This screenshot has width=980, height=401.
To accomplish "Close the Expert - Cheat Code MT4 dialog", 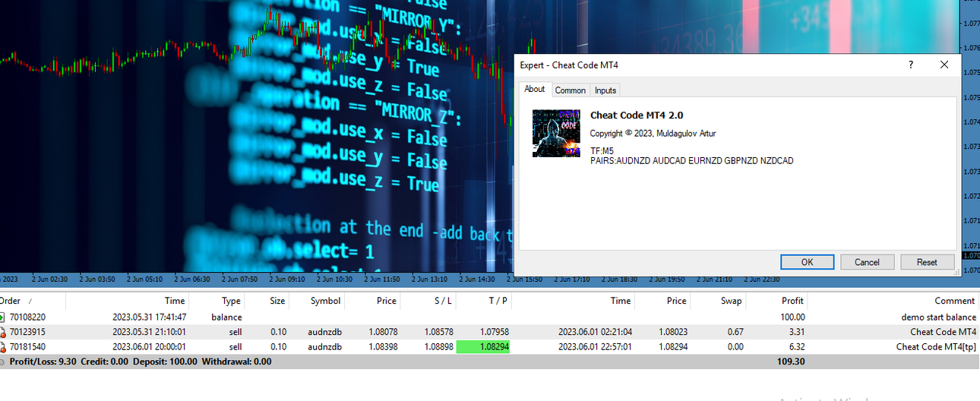I will pyautogui.click(x=944, y=65).
